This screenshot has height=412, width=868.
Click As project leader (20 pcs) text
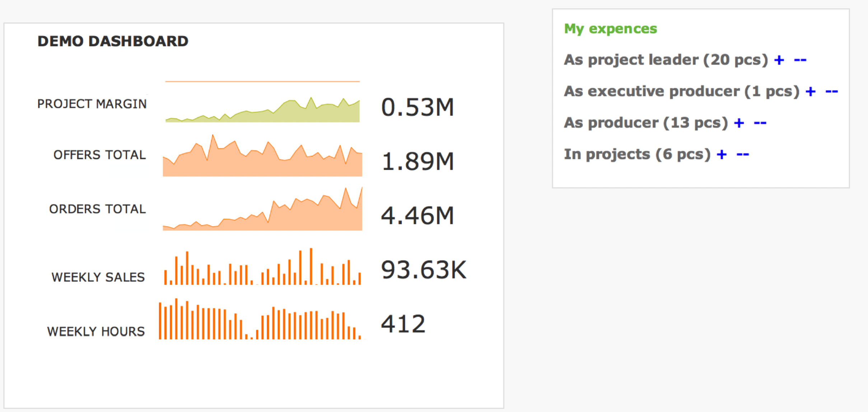click(666, 60)
